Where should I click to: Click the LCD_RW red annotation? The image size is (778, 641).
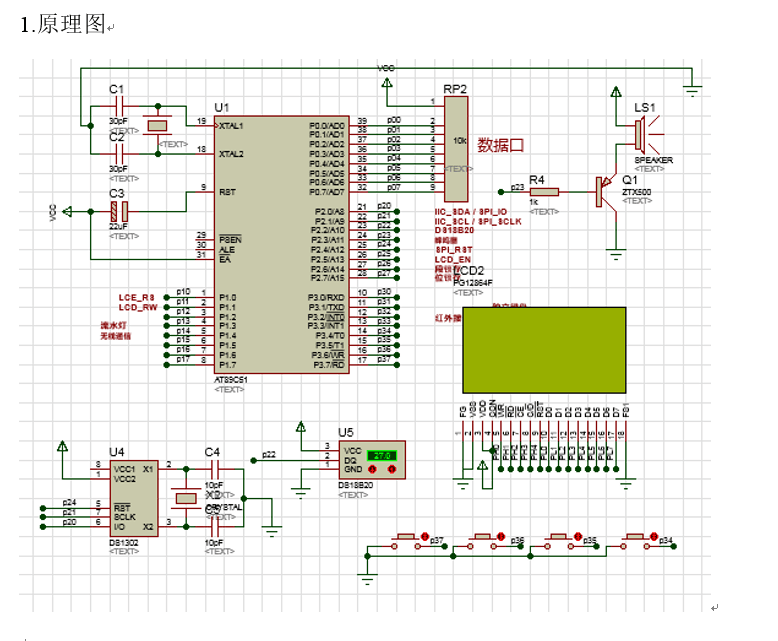coord(137,308)
